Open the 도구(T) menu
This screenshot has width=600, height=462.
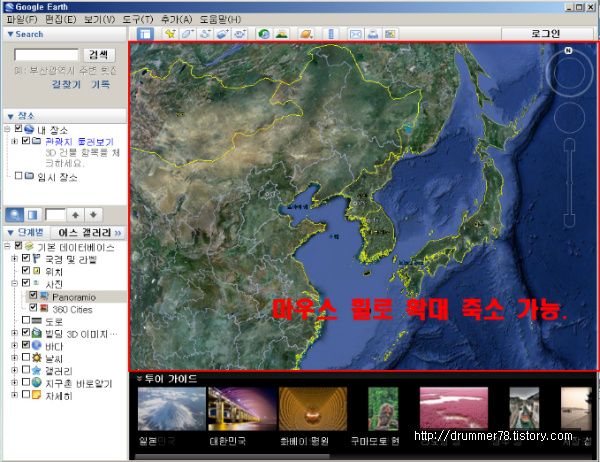(x=138, y=19)
